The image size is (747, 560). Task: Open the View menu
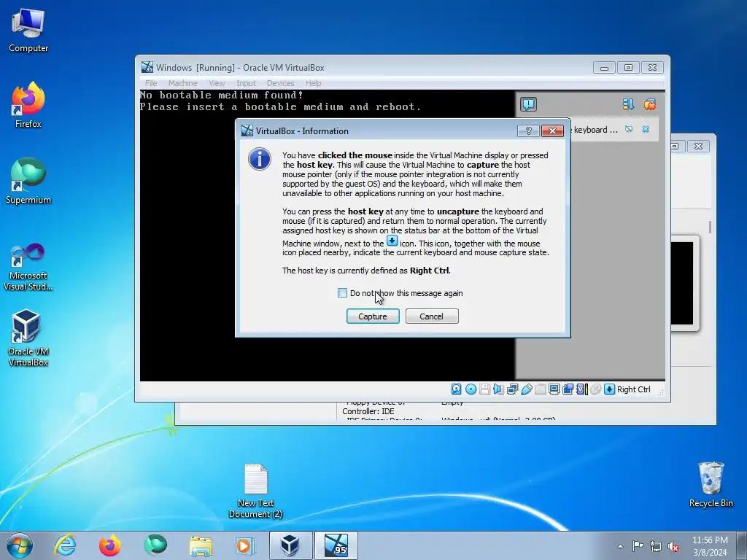(x=217, y=83)
